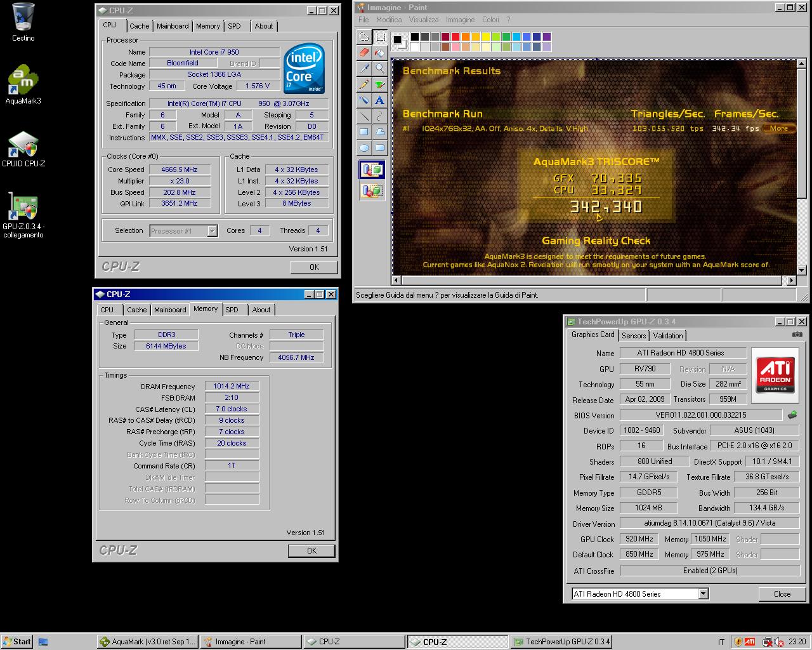Click the show desktop quick launch icon
This screenshot has width=812, height=650.
click(x=43, y=642)
